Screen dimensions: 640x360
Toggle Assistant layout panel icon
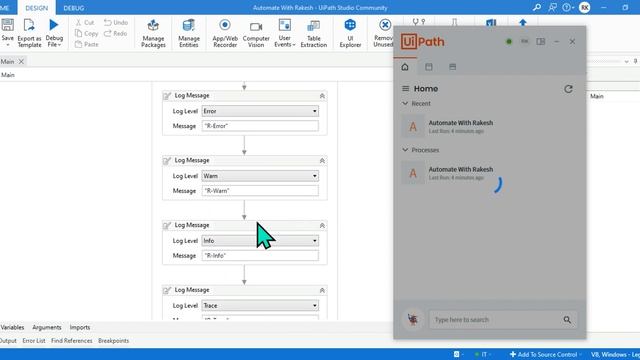(540, 42)
